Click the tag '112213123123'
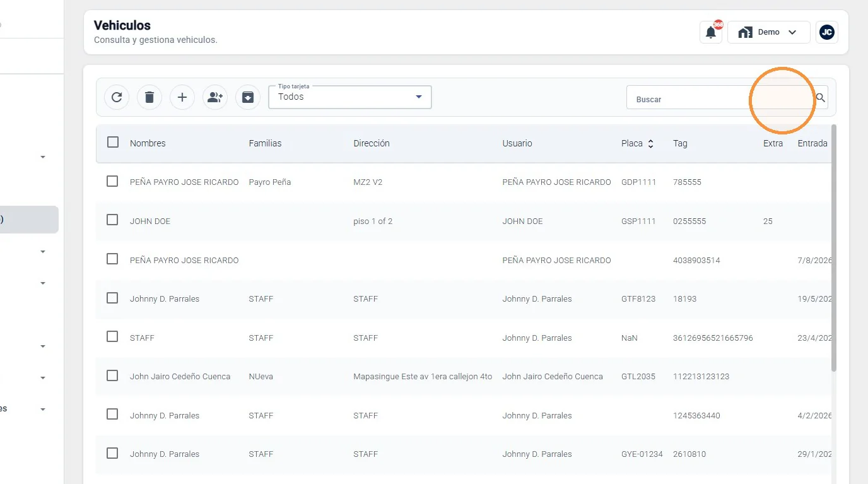Viewport: 868px width, 484px height. (701, 377)
